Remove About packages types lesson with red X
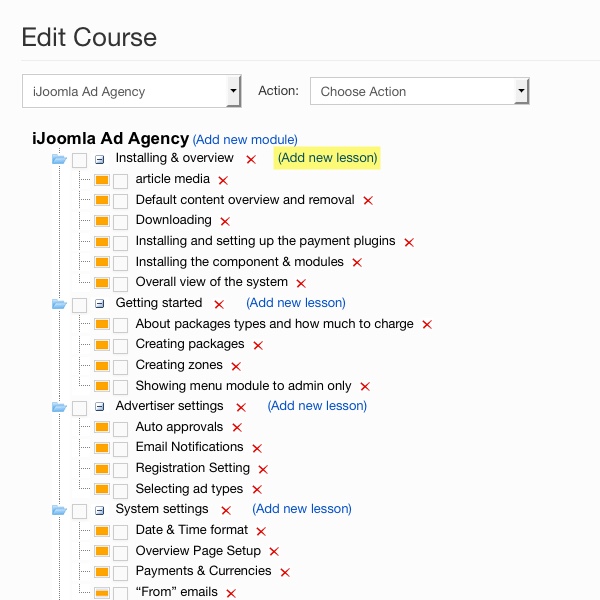The height and width of the screenshot is (600, 600). [x=427, y=324]
